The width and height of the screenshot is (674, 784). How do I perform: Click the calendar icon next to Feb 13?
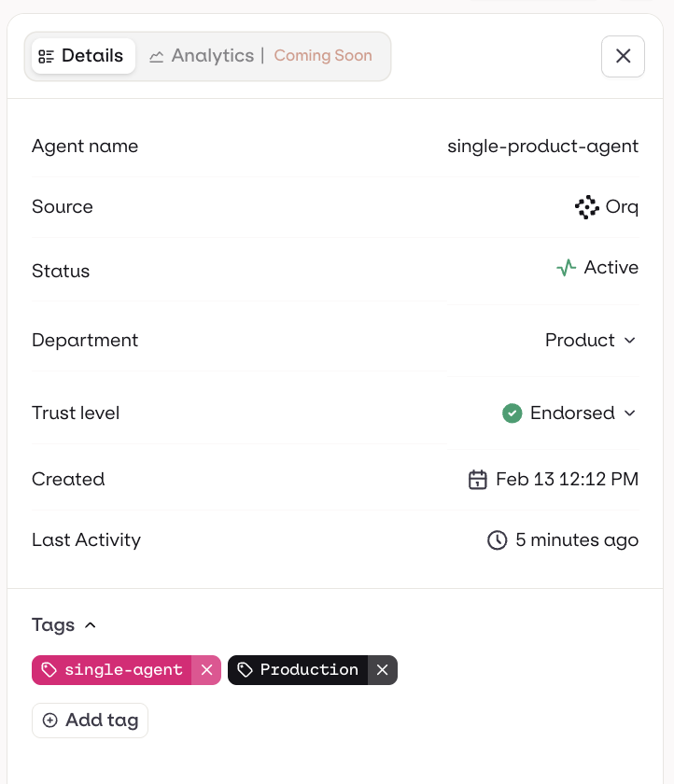[477, 479]
